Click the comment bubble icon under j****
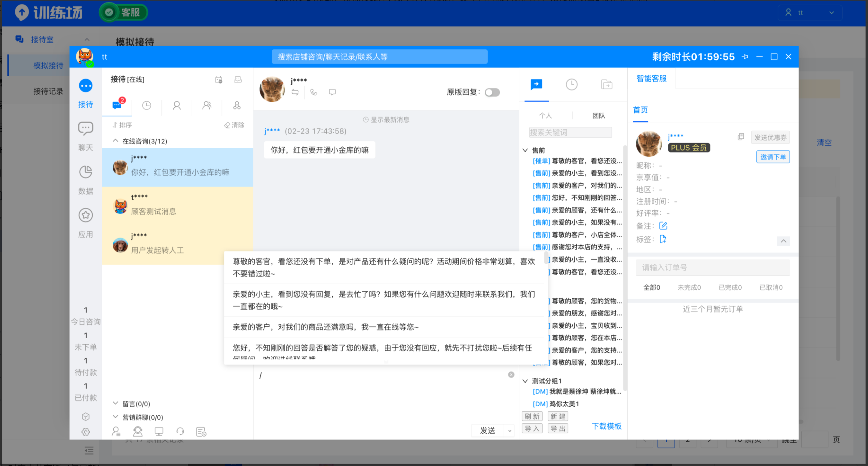 click(332, 92)
